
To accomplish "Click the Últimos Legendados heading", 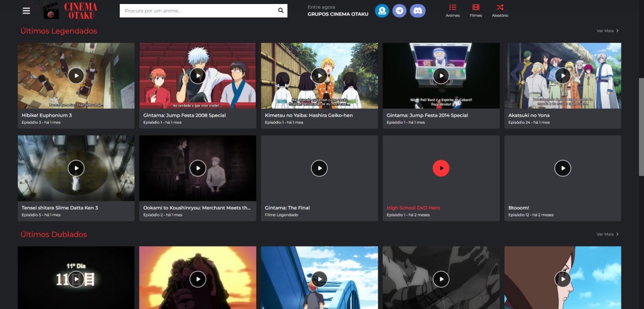I will (x=59, y=31).
